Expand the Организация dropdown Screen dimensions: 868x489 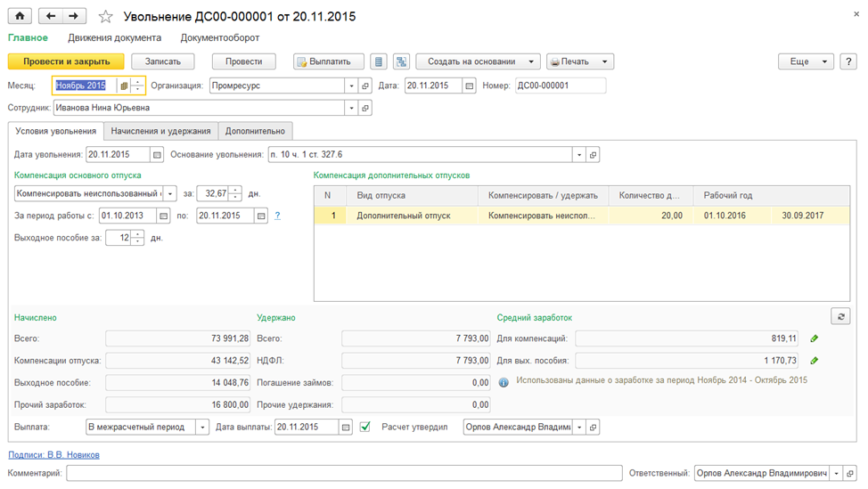(x=351, y=86)
